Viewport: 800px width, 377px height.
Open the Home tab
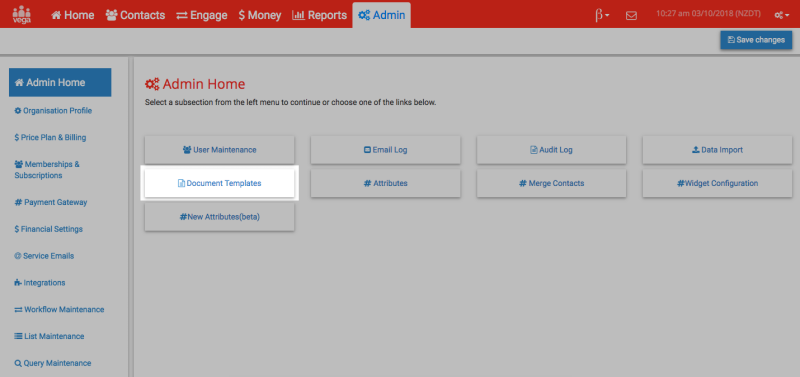click(x=72, y=15)
